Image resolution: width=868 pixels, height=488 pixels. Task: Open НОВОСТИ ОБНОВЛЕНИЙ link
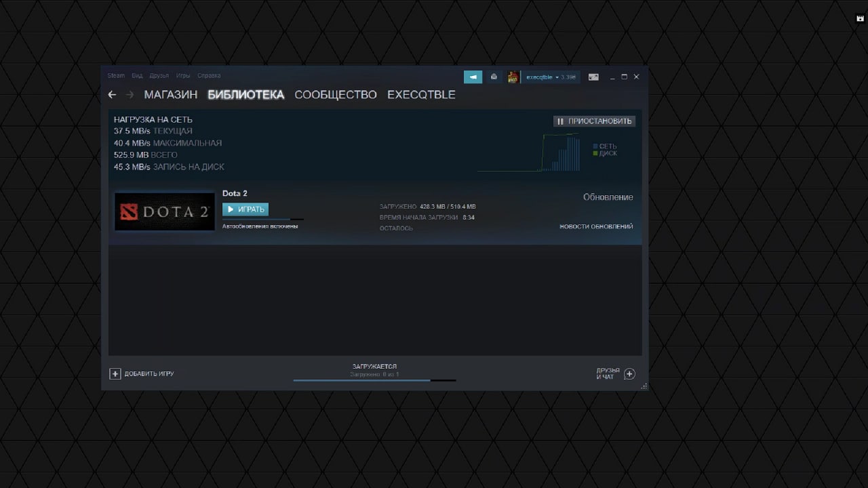click(596, 226)
